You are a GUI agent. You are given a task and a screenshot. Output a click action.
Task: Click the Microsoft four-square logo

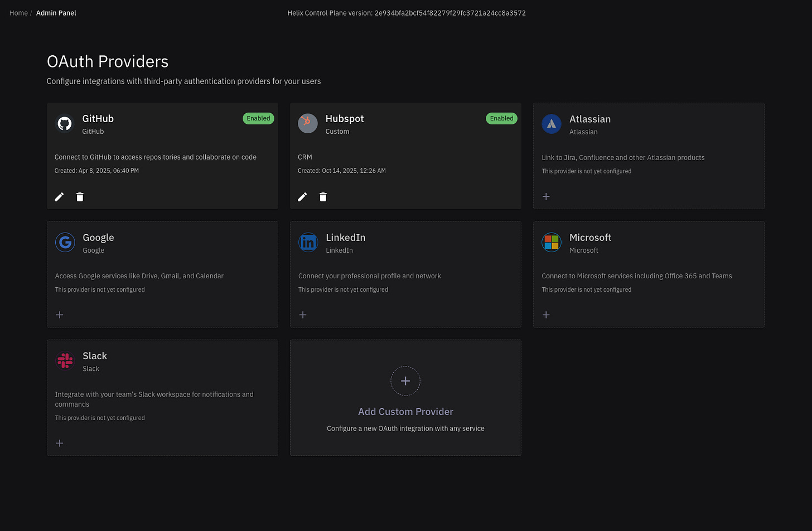coord(552,242)
